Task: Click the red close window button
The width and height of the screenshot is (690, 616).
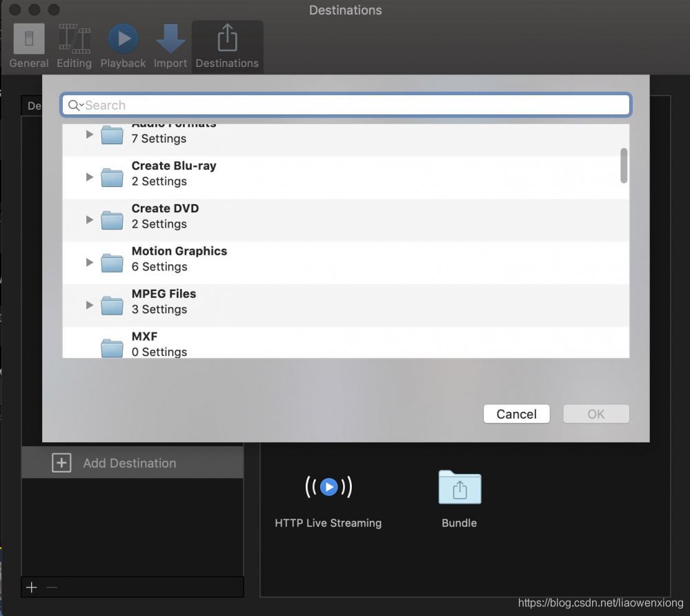Action: click(x=15, y=10)
